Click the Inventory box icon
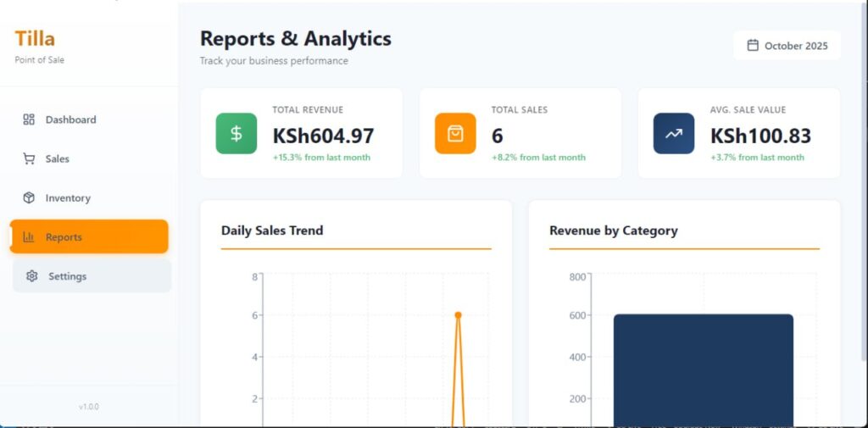 (29, 198)
